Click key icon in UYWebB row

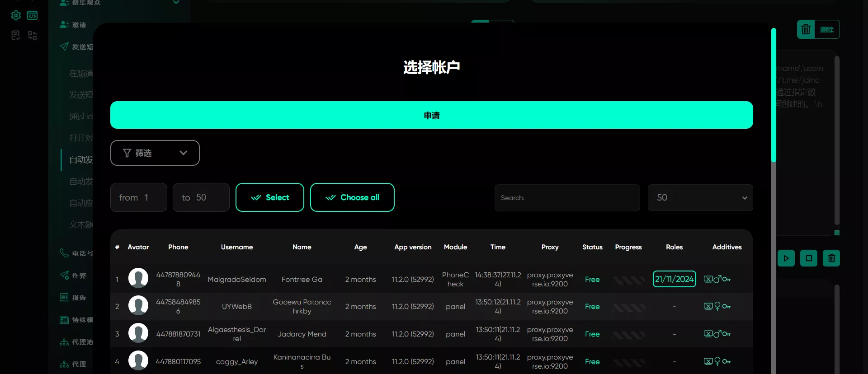[726, 307]
